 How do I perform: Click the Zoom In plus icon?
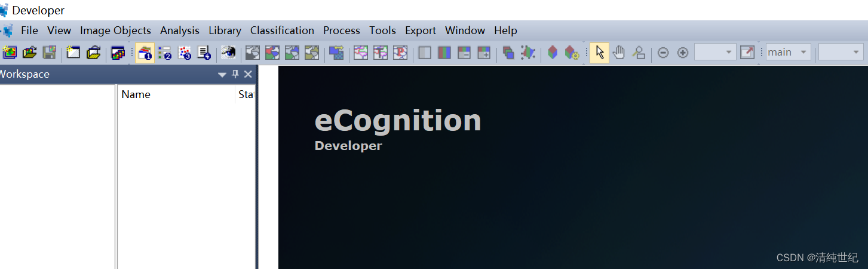coord(683,53)
